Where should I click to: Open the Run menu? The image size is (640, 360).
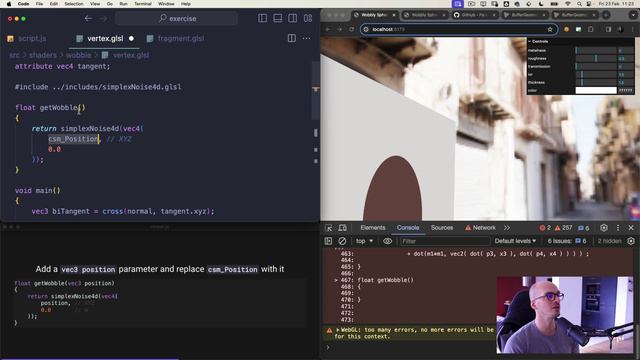123,4
